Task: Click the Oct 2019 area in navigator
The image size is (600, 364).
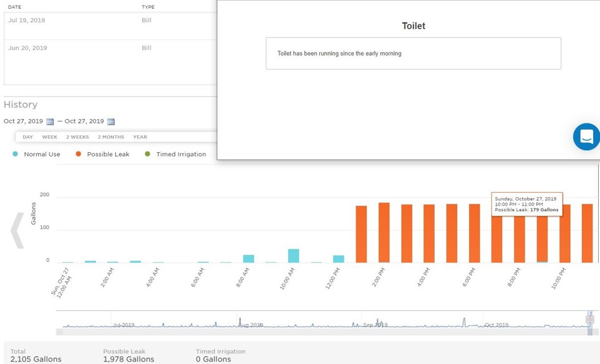Action: click(x=497, y=325)
